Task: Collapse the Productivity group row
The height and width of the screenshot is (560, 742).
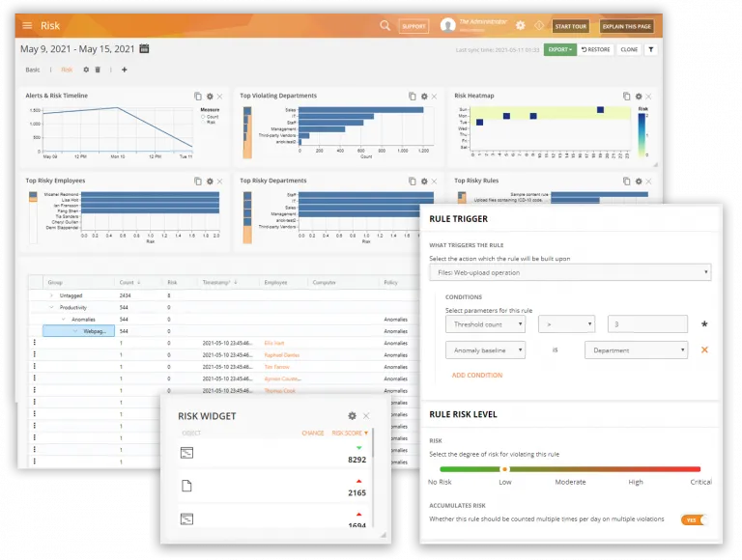Action: [51, 307]
